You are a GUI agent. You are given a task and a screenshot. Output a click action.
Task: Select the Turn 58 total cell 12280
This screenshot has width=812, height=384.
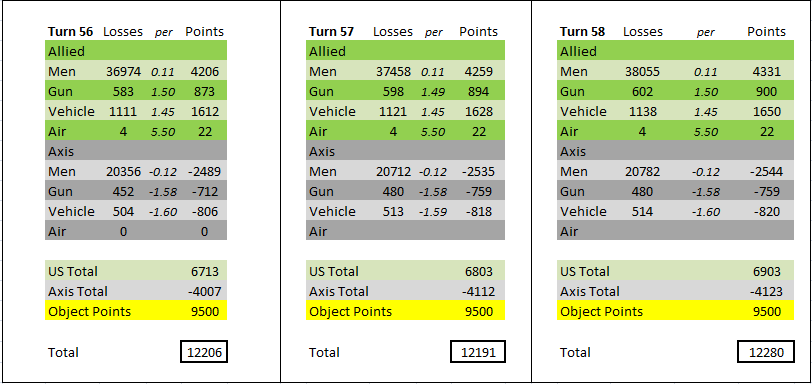tap(766, 352)
